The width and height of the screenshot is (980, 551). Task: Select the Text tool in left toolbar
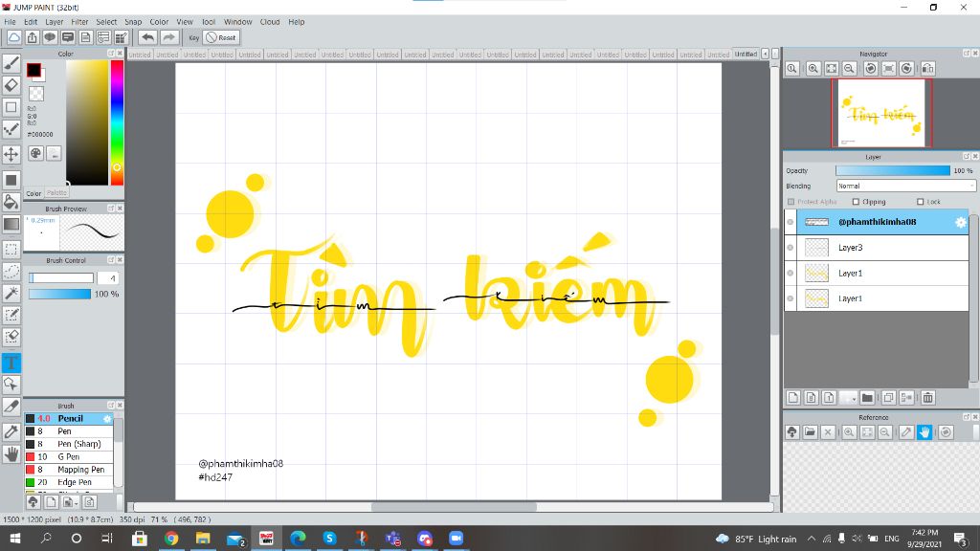click(x=11, y=363)
